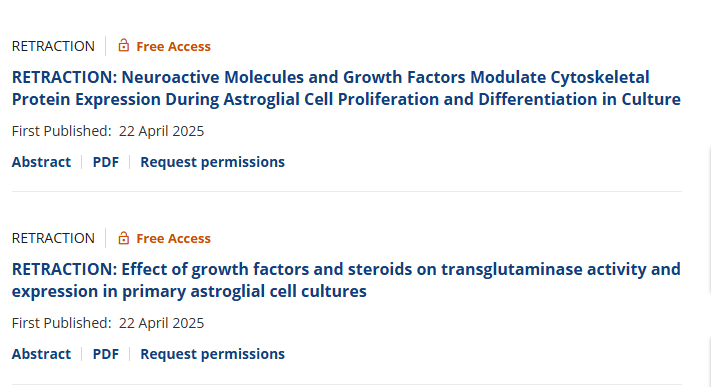Click the second orange Free Access label
This screenshot has width=711, height=387.
(173, 238)
